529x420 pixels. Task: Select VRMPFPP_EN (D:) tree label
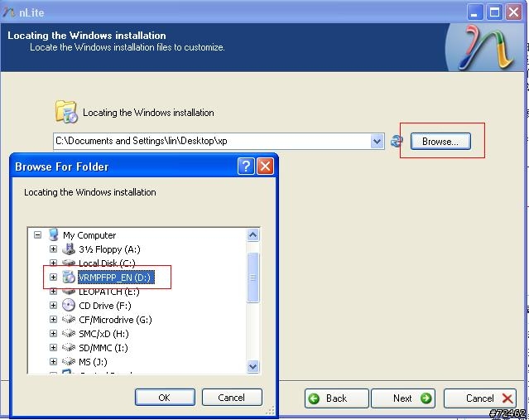[x=116, y=278]
